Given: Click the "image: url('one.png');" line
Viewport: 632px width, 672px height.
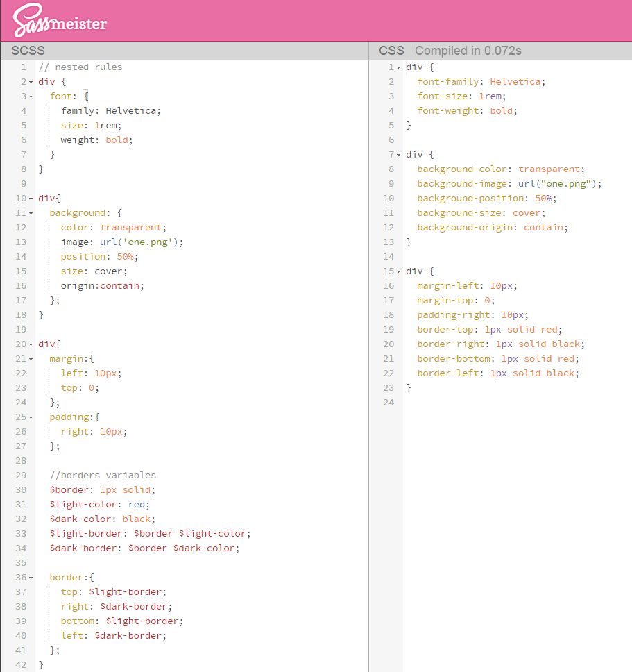Looking at the screenshot, I should pyautogui.click(x=122, y=242).
